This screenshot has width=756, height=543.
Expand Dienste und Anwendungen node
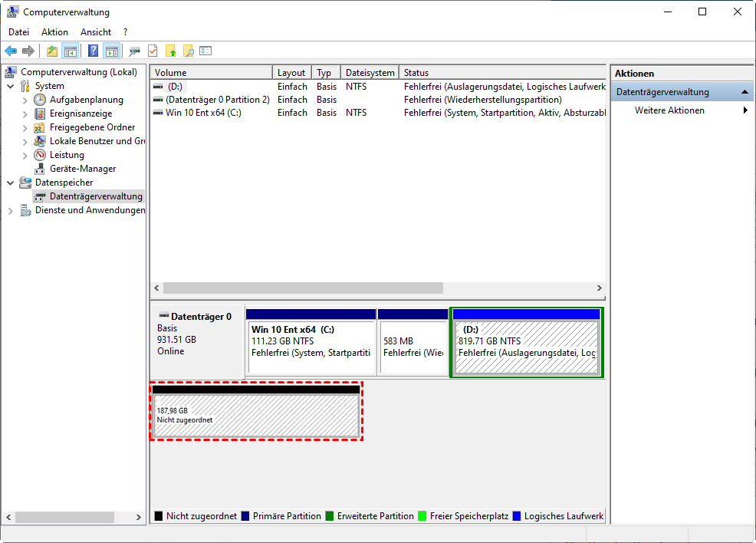(x=11, y=211)
